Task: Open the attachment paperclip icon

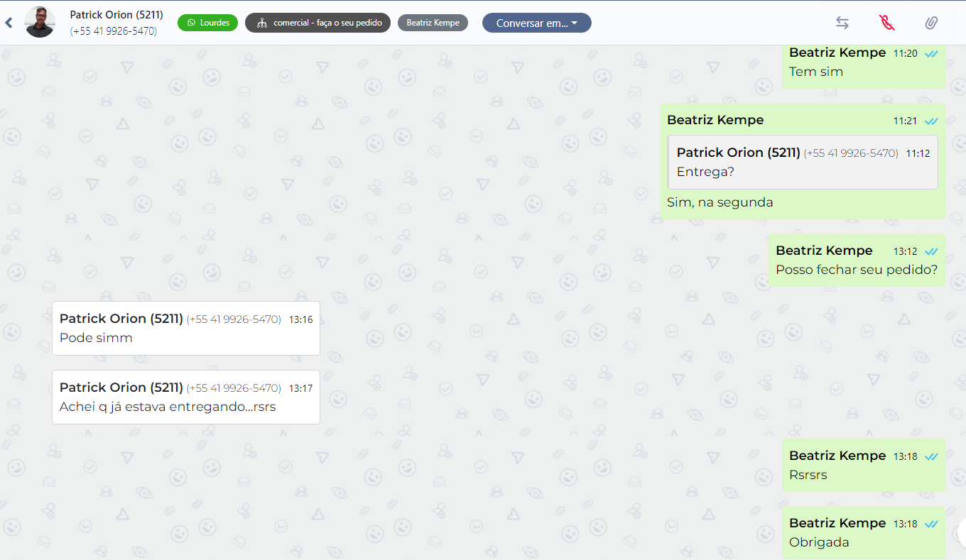Action: 931,23
